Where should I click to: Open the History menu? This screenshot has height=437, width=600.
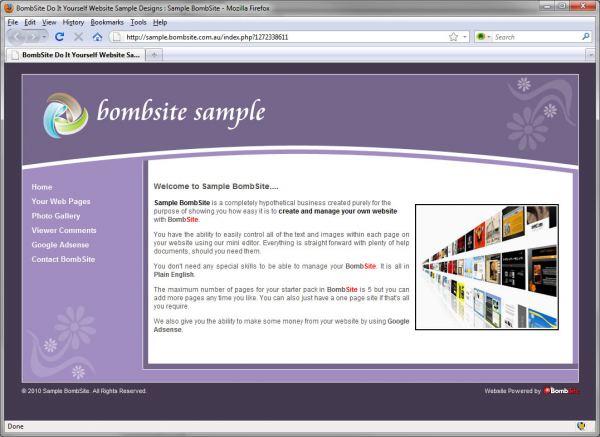pos(73,22)
